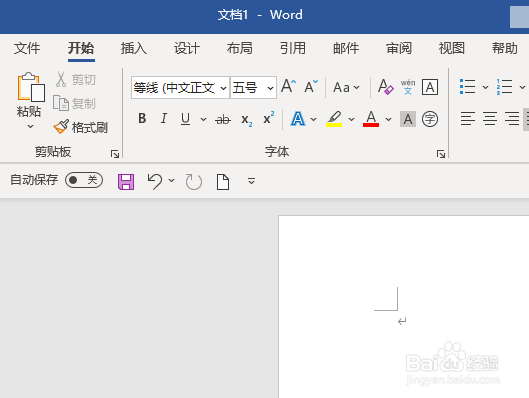This screenshot has width=529, height=398.
Task: Click the purple Save disk icon
Action: point(126,182)
